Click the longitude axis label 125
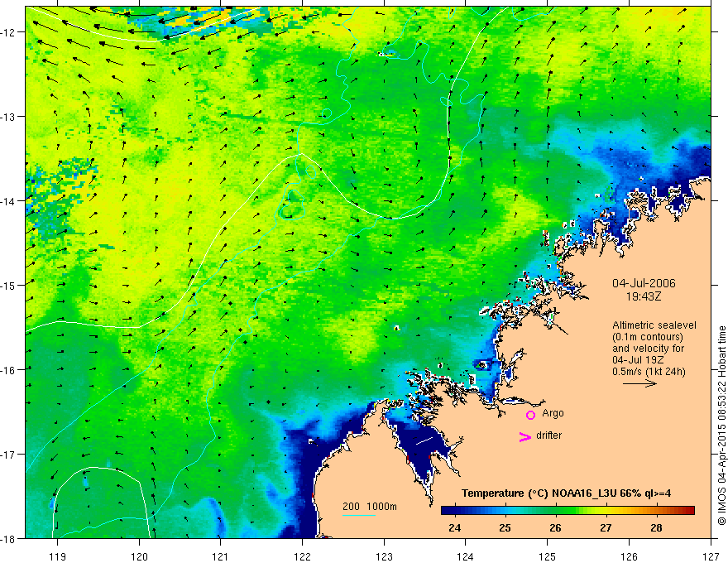Screen dimensions: 728x563 click(548, 556)
